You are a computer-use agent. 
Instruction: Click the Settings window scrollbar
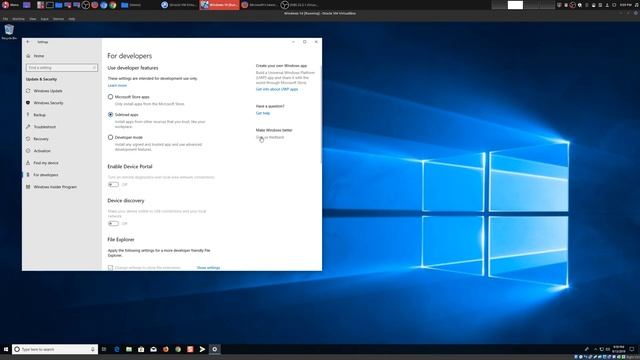pos(321,114)
